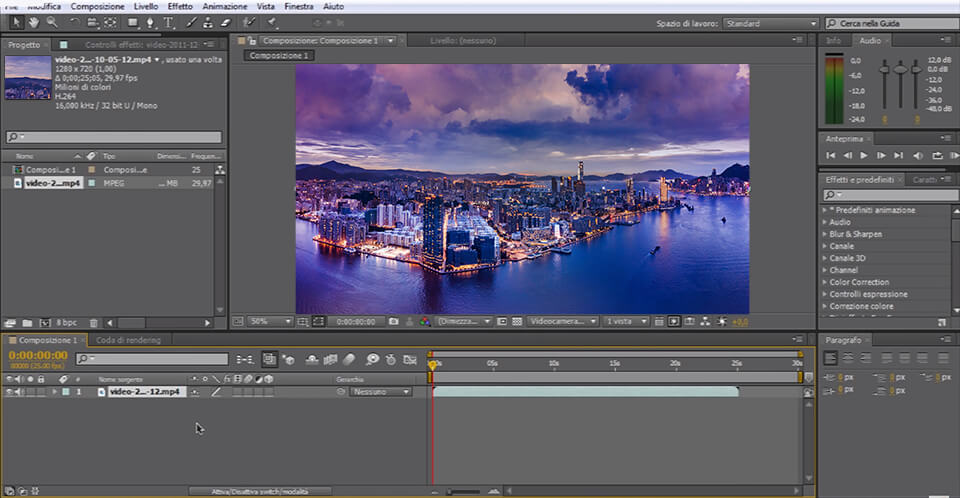The height and width of the screenshot is (498, 960).
Task: Delete selected item with trash icon
Action: point(93,323)
